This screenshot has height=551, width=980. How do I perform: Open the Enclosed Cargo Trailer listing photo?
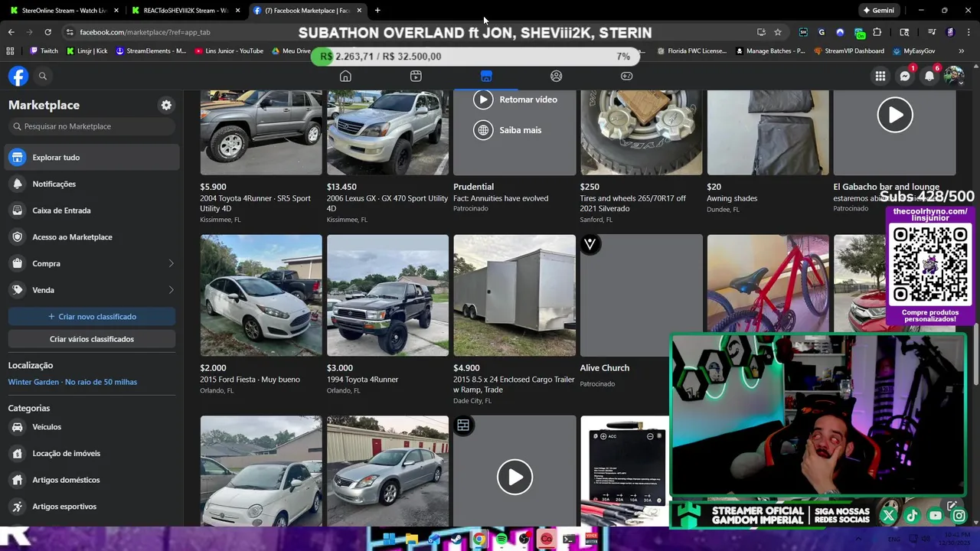click(514, 295)
